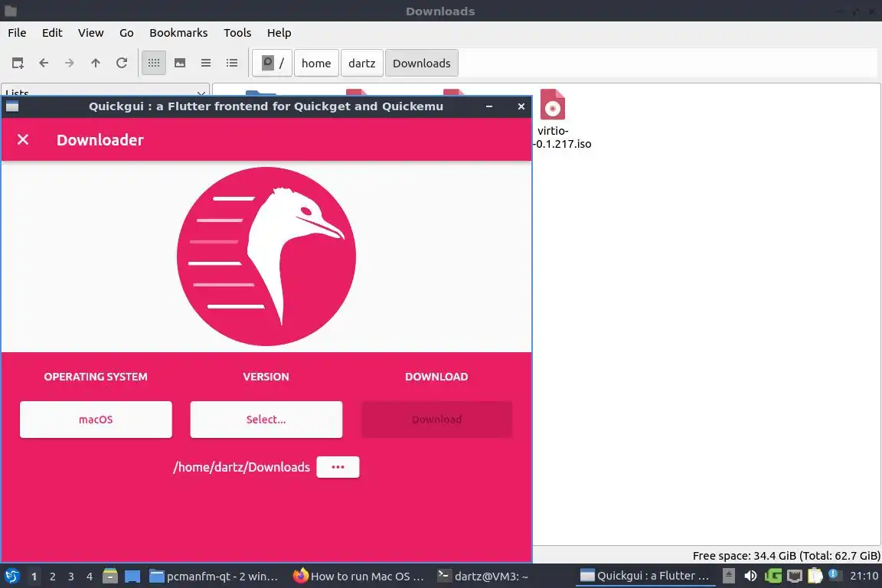Click the 21:10 clock

(x=864, y=576)
